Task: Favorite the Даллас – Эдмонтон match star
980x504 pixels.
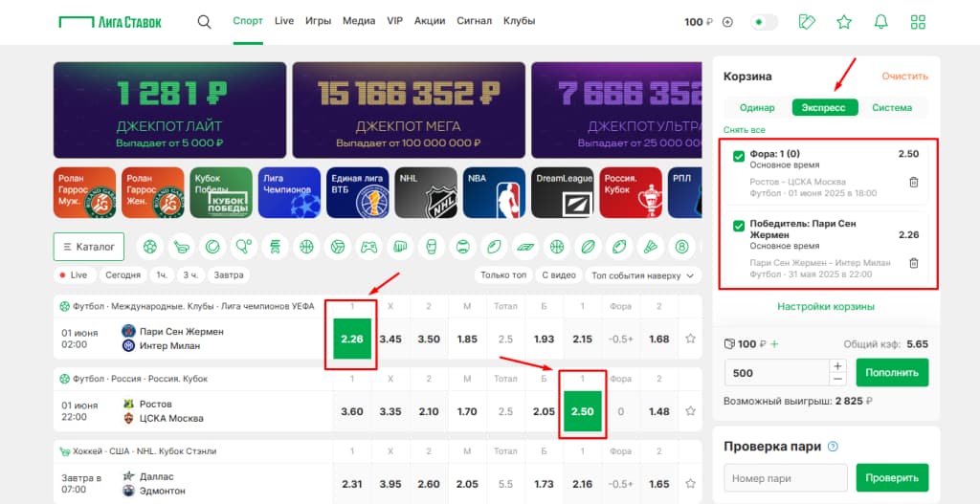Action: pyautogui.click(x=690, y=483)
